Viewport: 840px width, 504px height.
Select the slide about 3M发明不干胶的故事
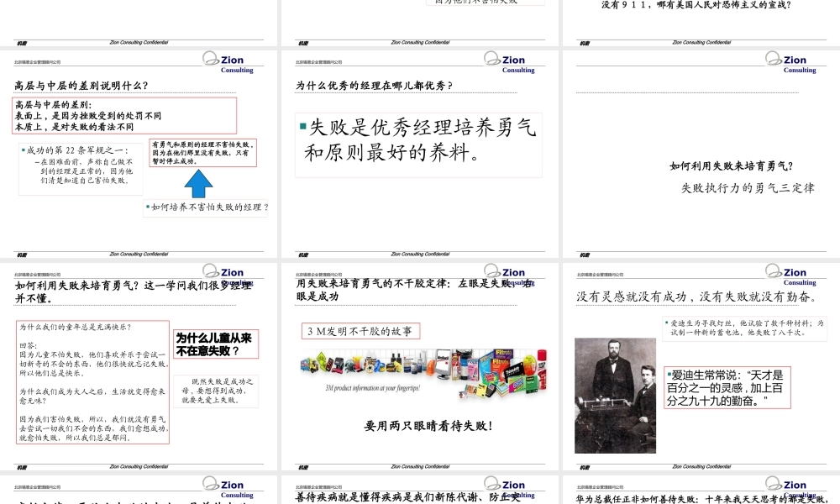[x=420, y=366]
